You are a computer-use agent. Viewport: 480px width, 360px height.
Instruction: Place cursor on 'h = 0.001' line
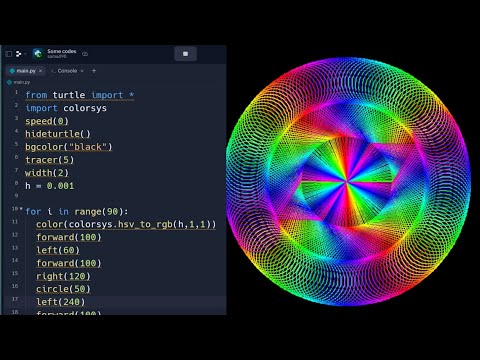point(50,186)
